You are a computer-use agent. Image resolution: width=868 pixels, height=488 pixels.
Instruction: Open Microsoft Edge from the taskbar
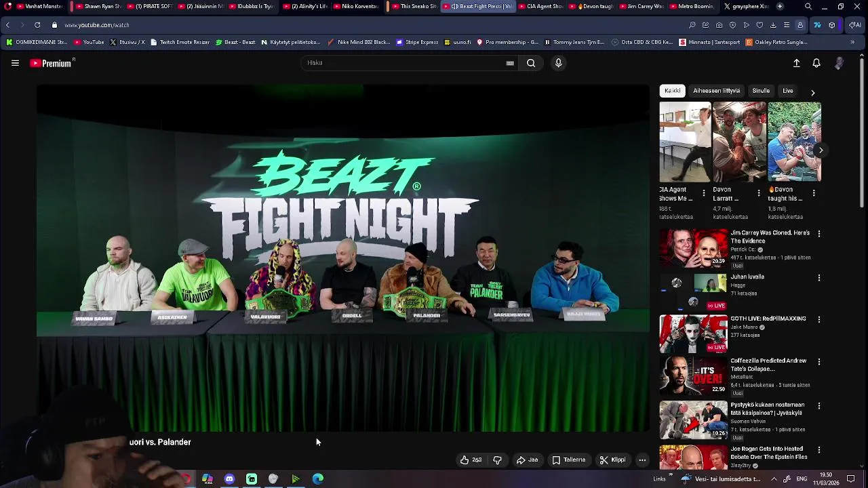tap(317, 479)
